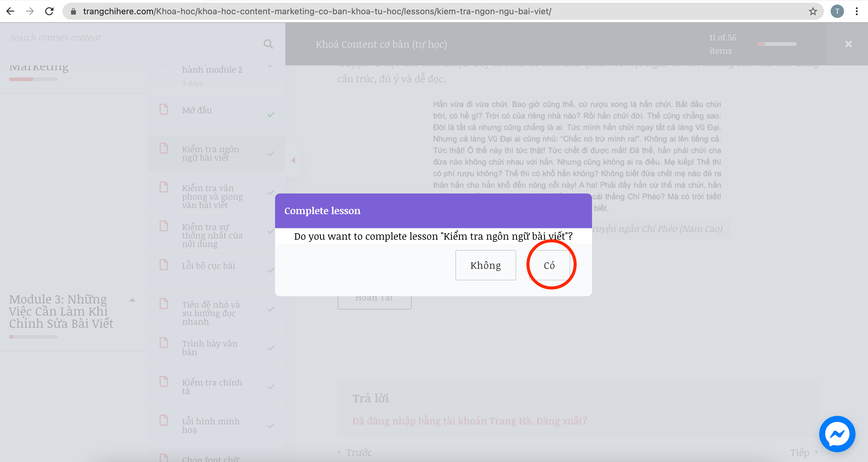Screen dimensions: 868x462
Task: Click checkmark for Lỗi bố cục bài
Action: tap(271, 270)
